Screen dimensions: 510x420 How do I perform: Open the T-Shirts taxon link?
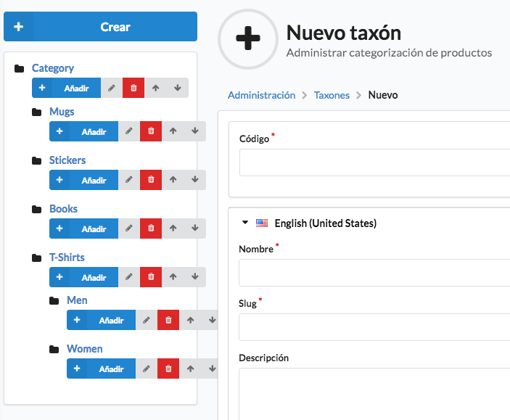[x=67, y=258]
